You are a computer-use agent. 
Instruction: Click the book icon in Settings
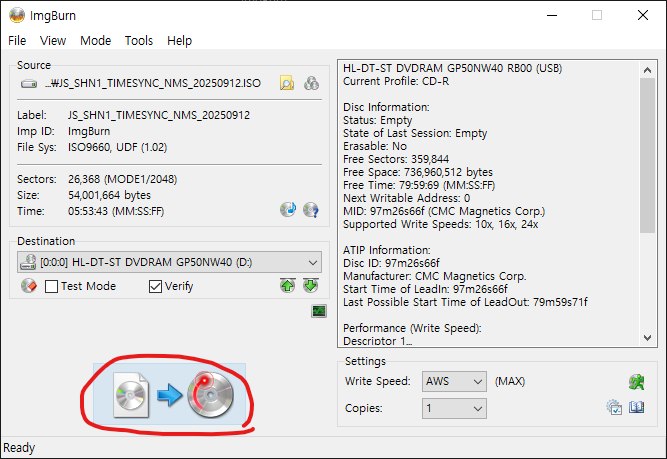click(x=636, y=408)
